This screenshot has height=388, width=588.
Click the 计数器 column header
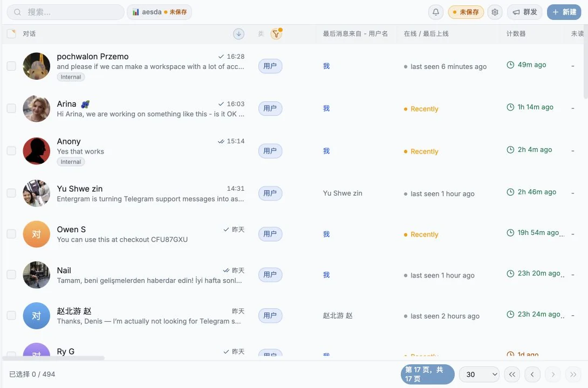click(516, 34)
